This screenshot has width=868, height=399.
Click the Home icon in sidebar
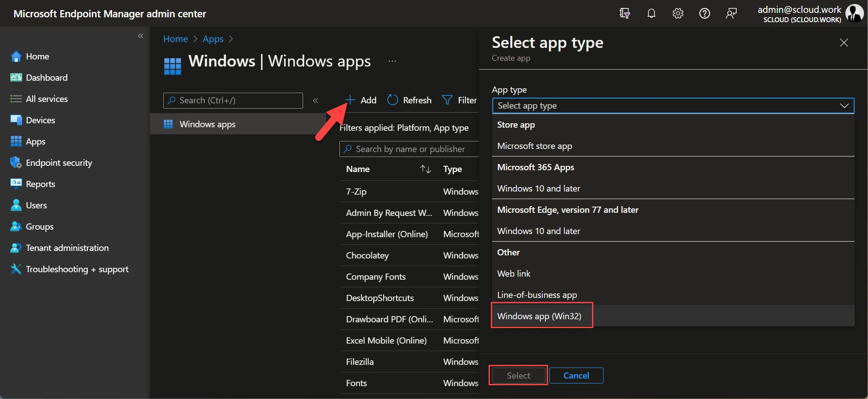(x=16, y=56)
